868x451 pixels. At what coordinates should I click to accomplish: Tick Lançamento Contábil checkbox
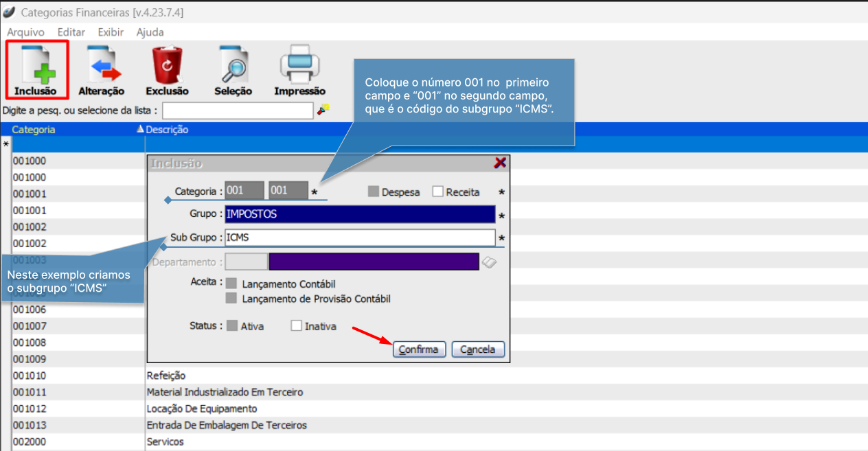click(x=231, y=284)
